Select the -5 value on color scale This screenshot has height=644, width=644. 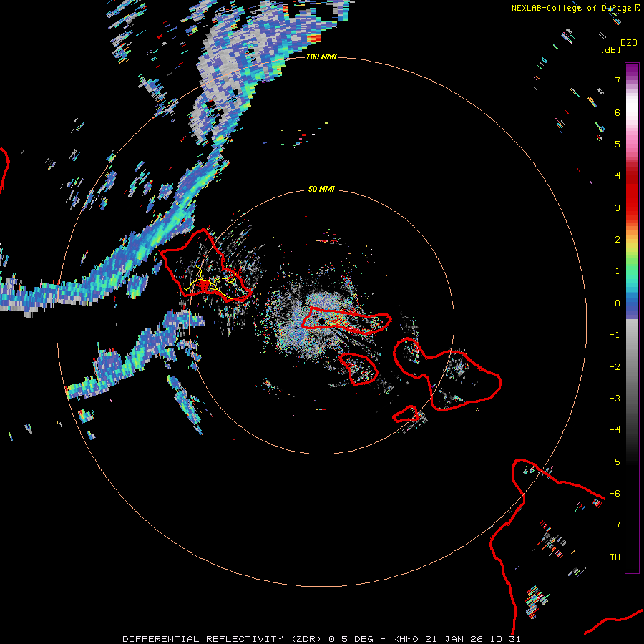pyautogui.click(x=615, y=462)
